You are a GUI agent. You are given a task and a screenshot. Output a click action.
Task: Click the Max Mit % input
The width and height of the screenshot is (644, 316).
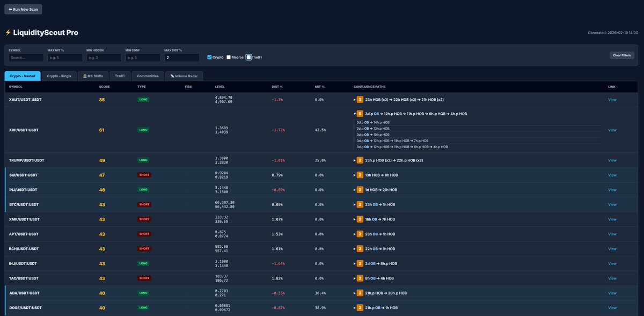click(x=65, y=57)
